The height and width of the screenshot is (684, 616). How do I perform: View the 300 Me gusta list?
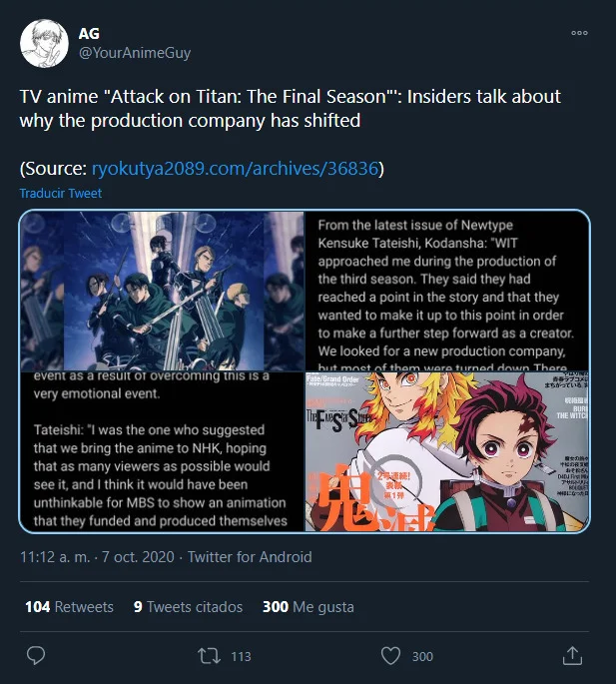point(308,607)
